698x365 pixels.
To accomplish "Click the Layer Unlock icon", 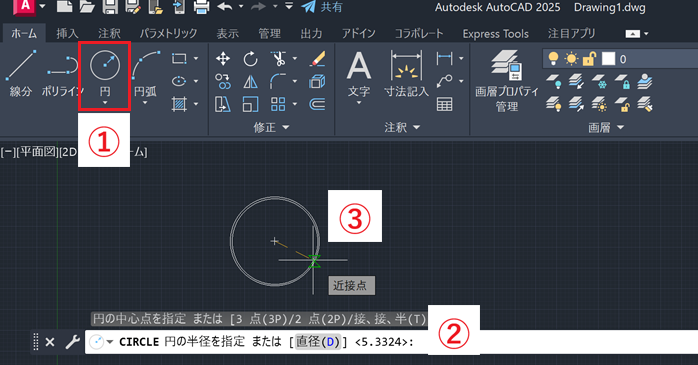I will click(x=622, y=104).
